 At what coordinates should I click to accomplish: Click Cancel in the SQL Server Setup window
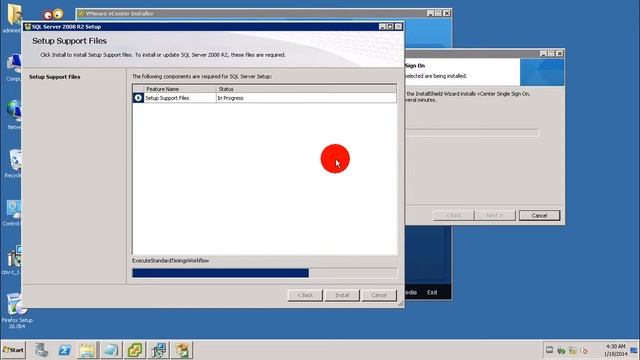coord(379,295)
